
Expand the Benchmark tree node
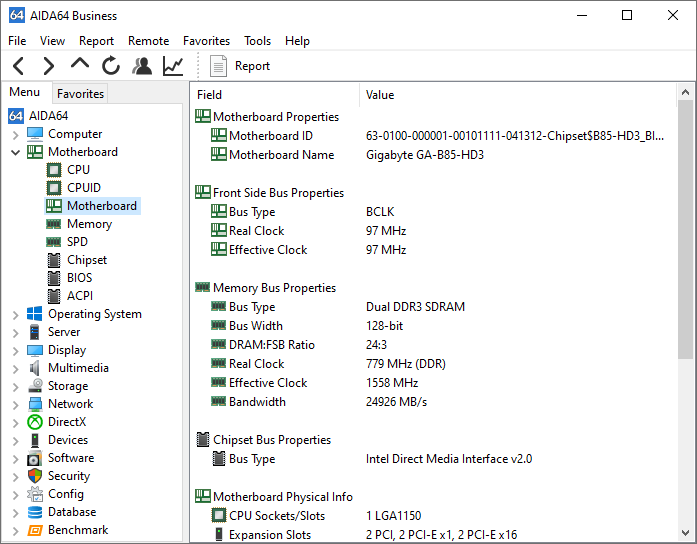point(15,530)
